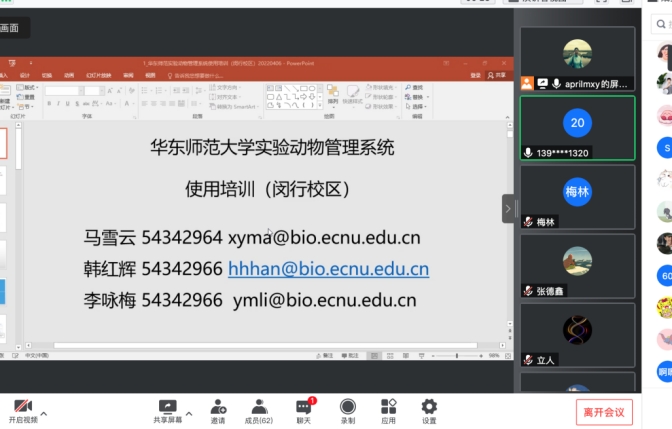Switch to normal view icon in status bar
This screenshot has height=429, width=672.
(374, 356)
